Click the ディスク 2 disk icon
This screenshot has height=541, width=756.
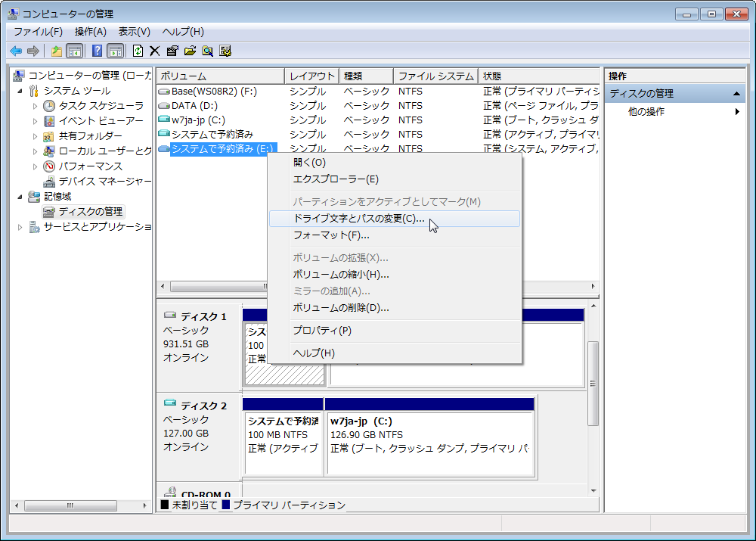pos(170,403)
